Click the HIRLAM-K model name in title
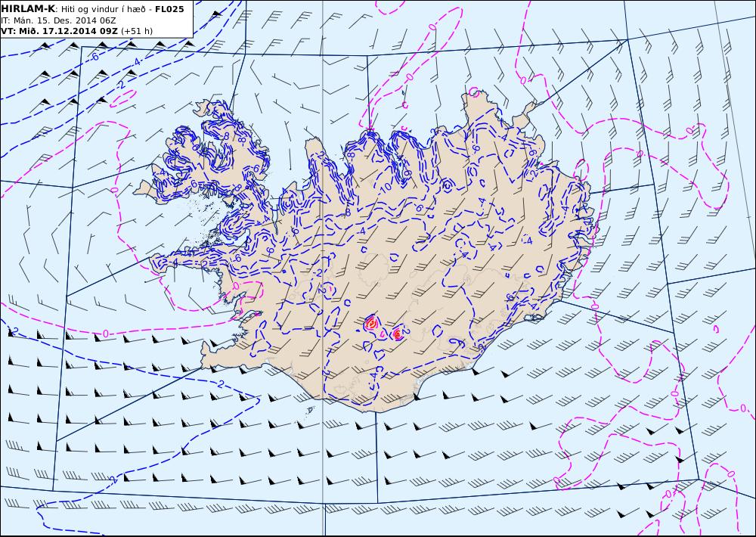The image size is (756, 537). [28, 9]
